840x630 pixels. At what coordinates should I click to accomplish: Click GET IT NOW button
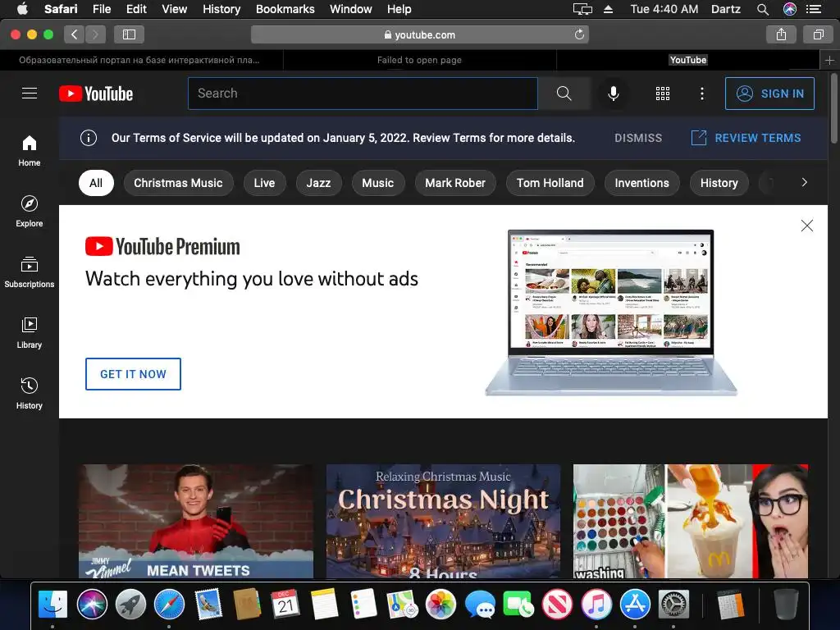pyautogui.click(x=133, y=374)
